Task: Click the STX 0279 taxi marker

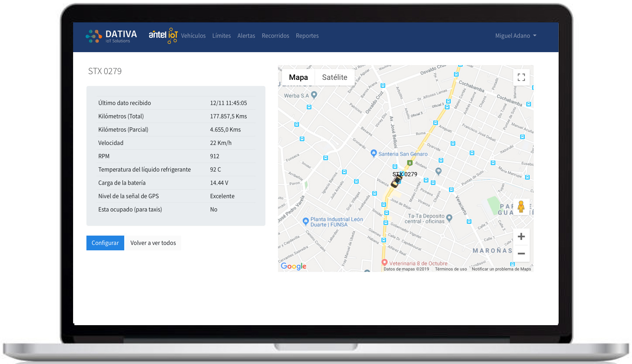Action: [x=397, y=181]
